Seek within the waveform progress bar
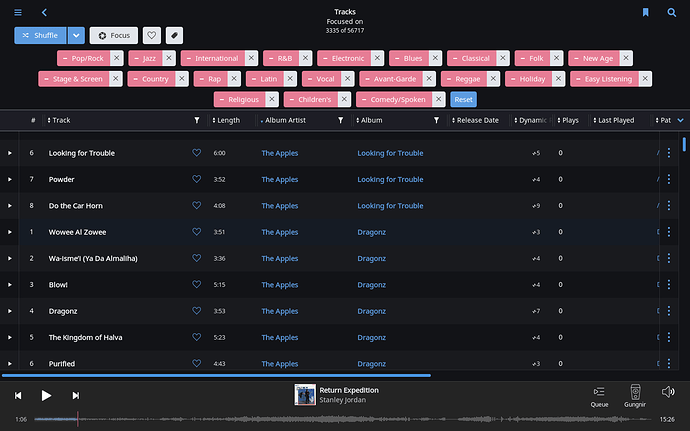Screen dimensions: 690x431 point(345,419)
